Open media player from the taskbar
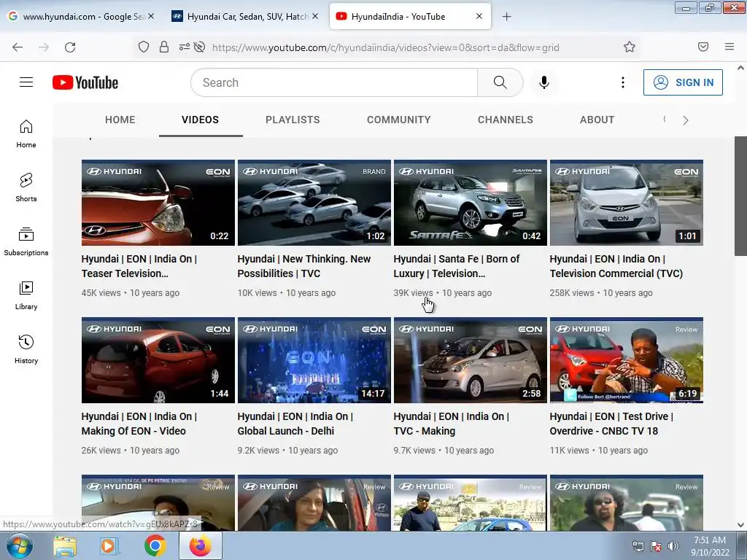 [109, 546]
